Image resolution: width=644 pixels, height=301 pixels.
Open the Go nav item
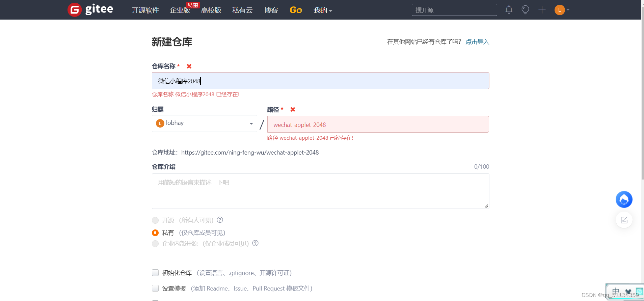pos(296,10)
